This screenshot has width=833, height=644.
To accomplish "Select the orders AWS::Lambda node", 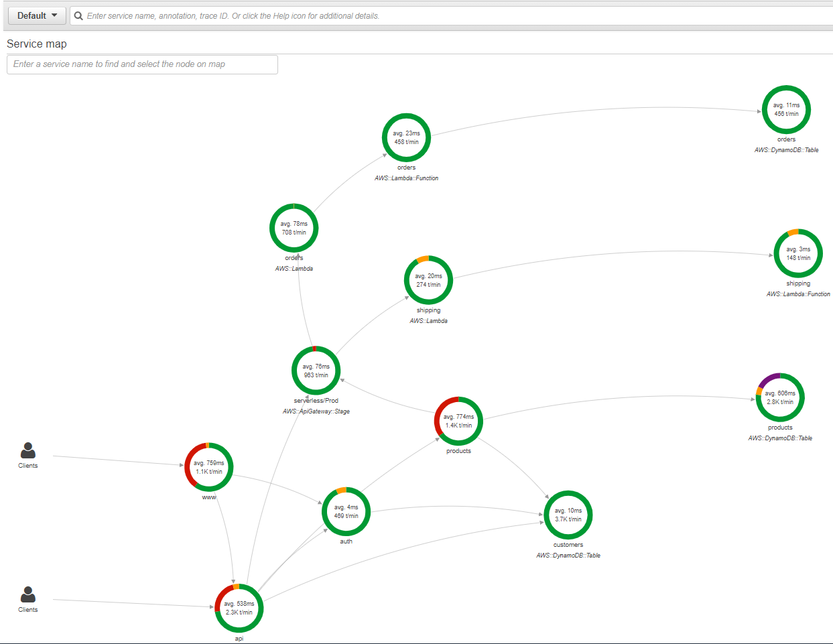I will click(x=294, y=228).
